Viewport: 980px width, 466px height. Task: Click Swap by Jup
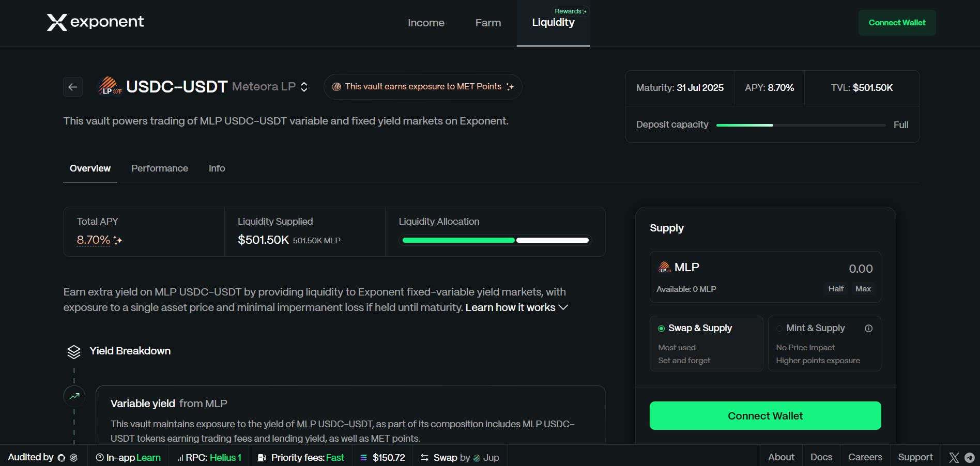[x=460, y=458]
